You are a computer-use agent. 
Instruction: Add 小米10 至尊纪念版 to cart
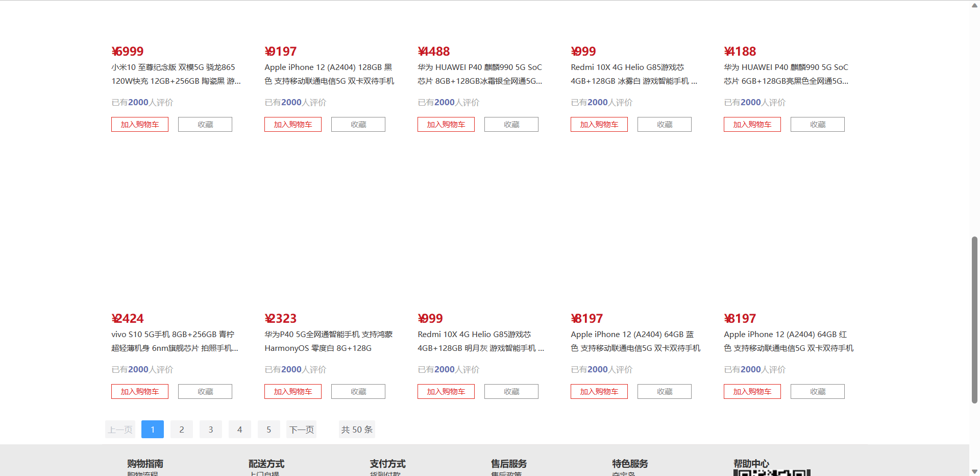pyautogui.click(x=139, y=124)
